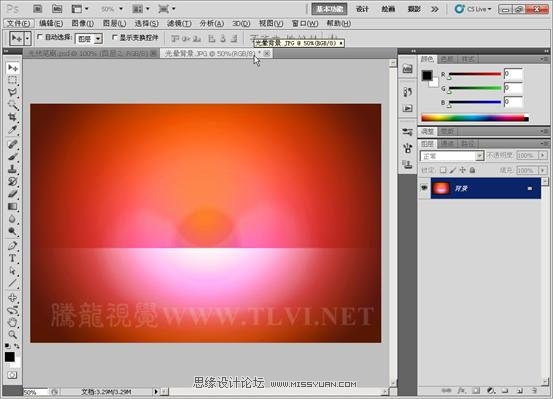The image size is (553, 399).
Task: Open the 图像(I) menu
Action: coord(83,23)
